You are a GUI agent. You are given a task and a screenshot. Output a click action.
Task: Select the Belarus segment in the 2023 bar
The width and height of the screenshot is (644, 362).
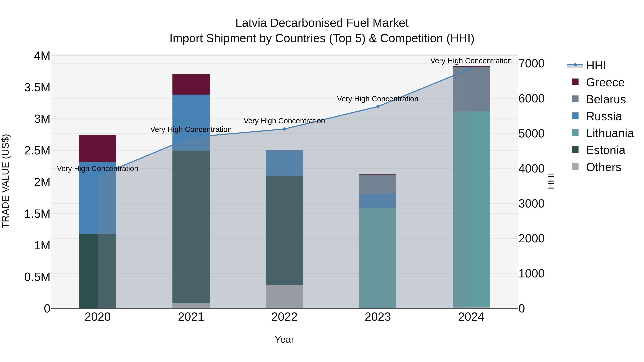coord(378,184)
